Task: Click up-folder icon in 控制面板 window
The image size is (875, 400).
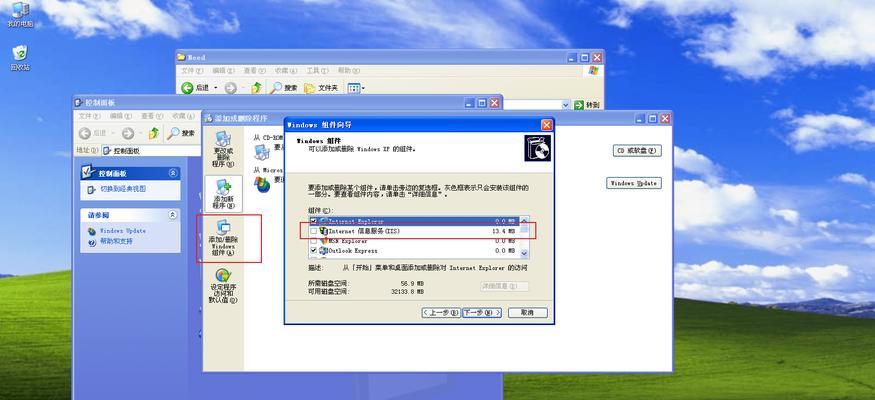Action: coord(154,133)
